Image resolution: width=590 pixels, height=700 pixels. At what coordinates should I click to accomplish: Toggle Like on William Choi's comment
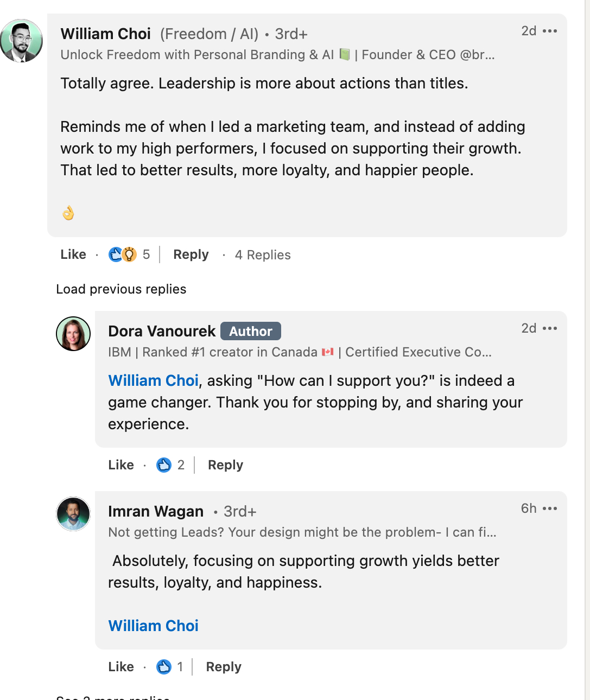73,254
